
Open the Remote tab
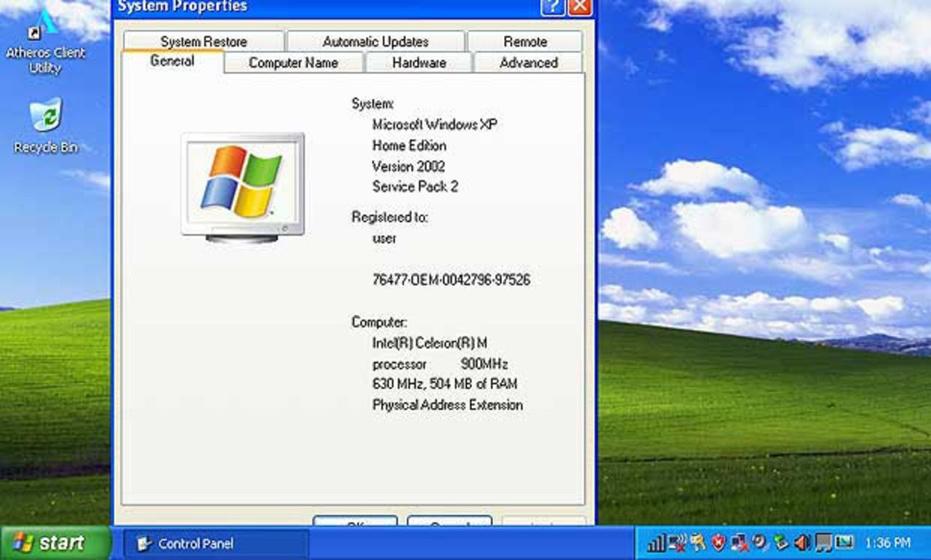pyautogui.click(x=525, y=41)
